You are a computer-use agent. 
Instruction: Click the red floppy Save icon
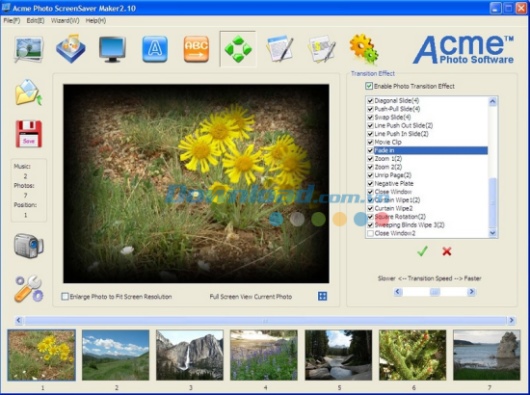29,134
